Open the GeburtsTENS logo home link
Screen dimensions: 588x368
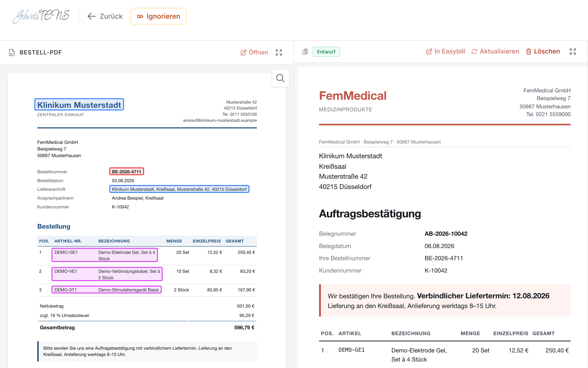pyautogui.click(x=41, y=16)
